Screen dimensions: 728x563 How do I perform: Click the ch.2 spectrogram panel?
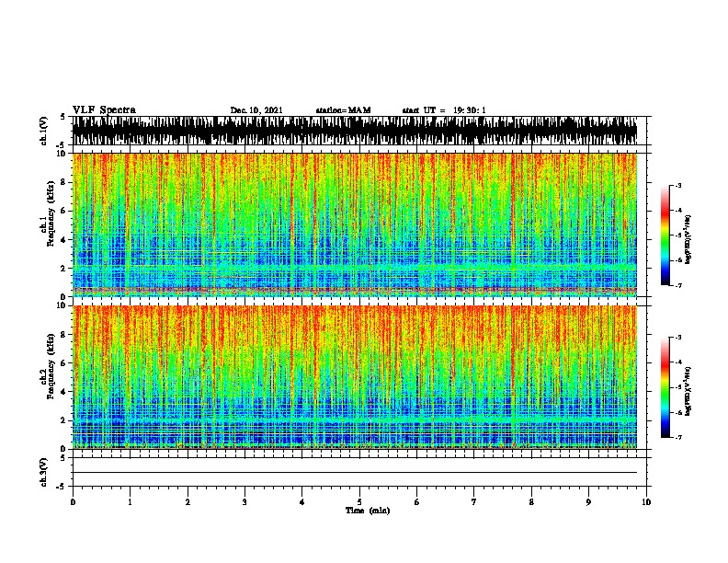355,377
